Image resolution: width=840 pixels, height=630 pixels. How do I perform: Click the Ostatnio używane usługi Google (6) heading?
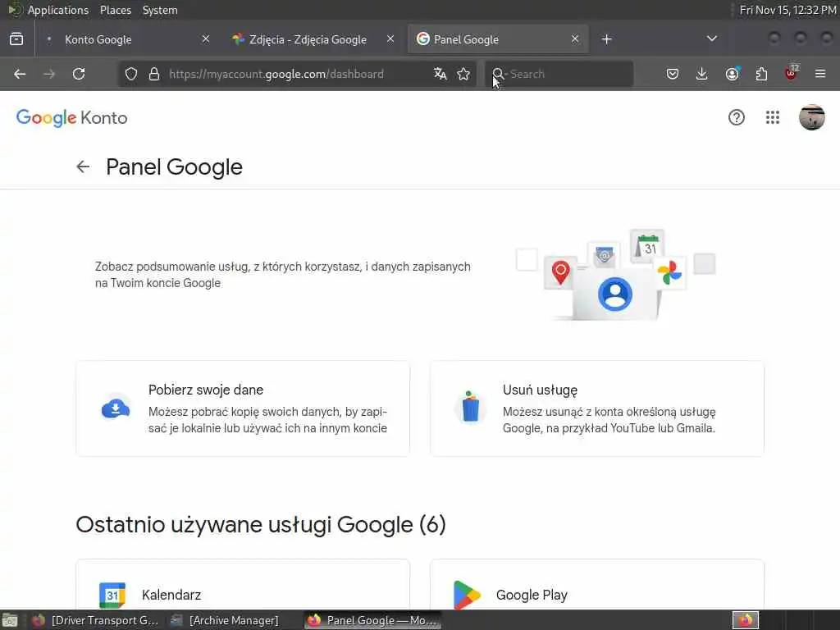[261, 524]
